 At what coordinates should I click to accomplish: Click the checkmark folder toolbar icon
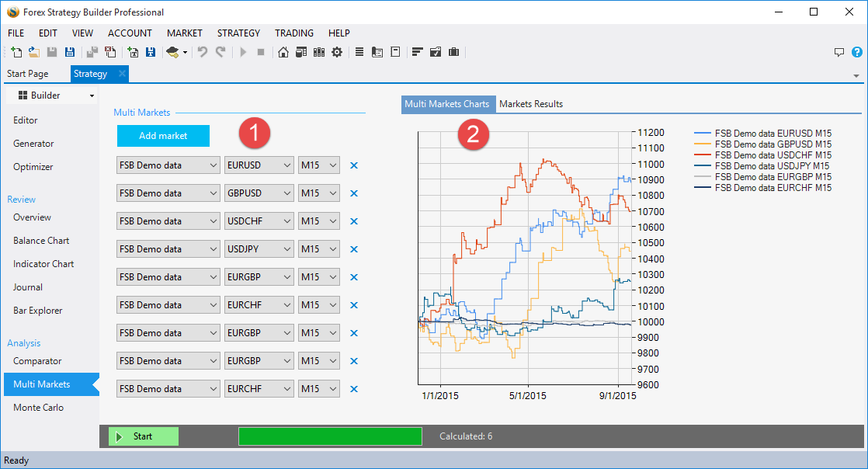[436, 52]
